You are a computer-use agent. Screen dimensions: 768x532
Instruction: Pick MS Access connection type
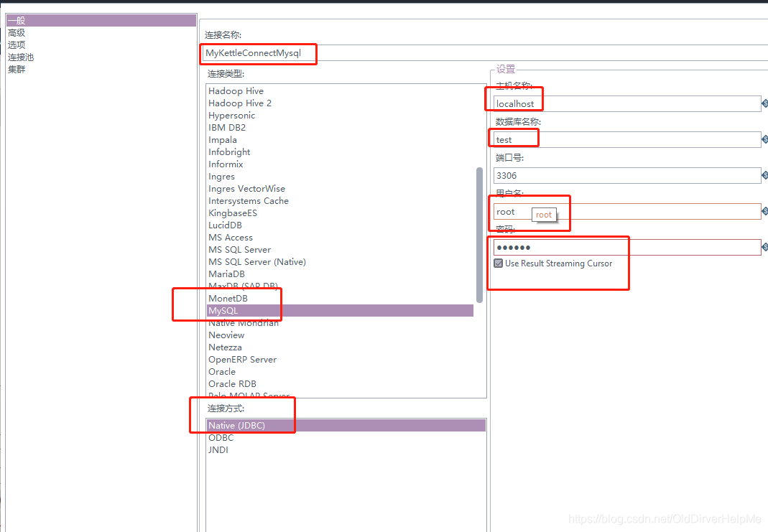pos(231,238)
